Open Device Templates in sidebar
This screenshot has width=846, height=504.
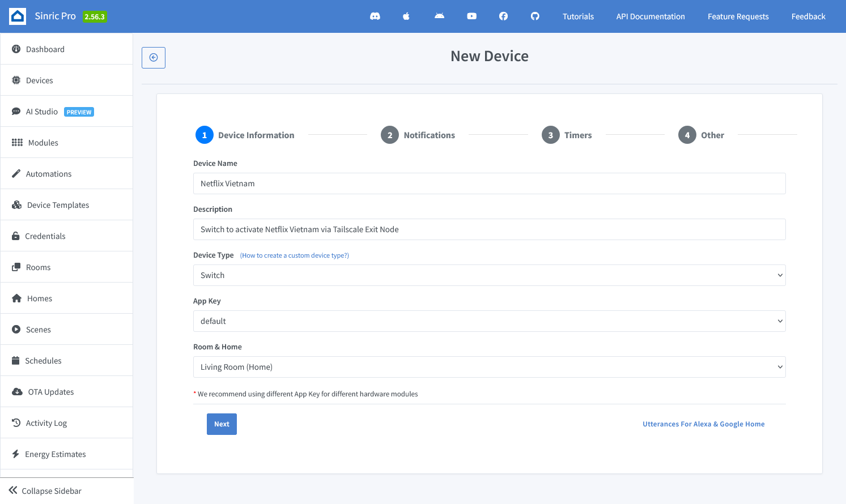(67, 205)
